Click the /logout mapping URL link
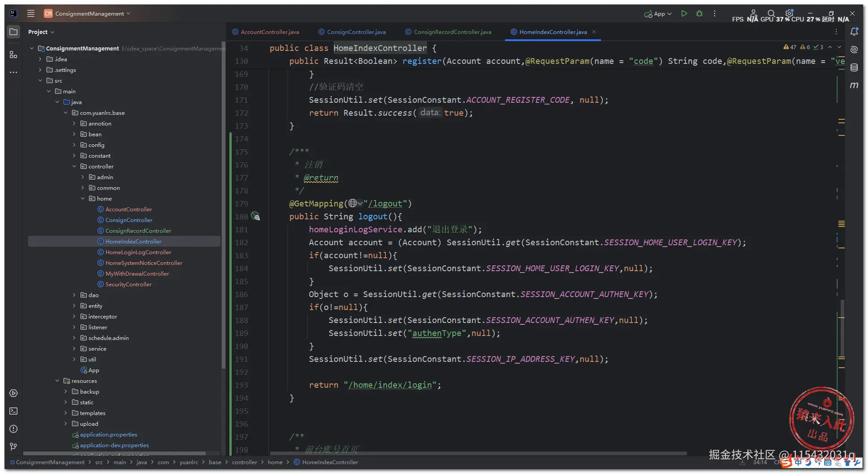This screenshot has width=868, height=474. pos(385,203)
